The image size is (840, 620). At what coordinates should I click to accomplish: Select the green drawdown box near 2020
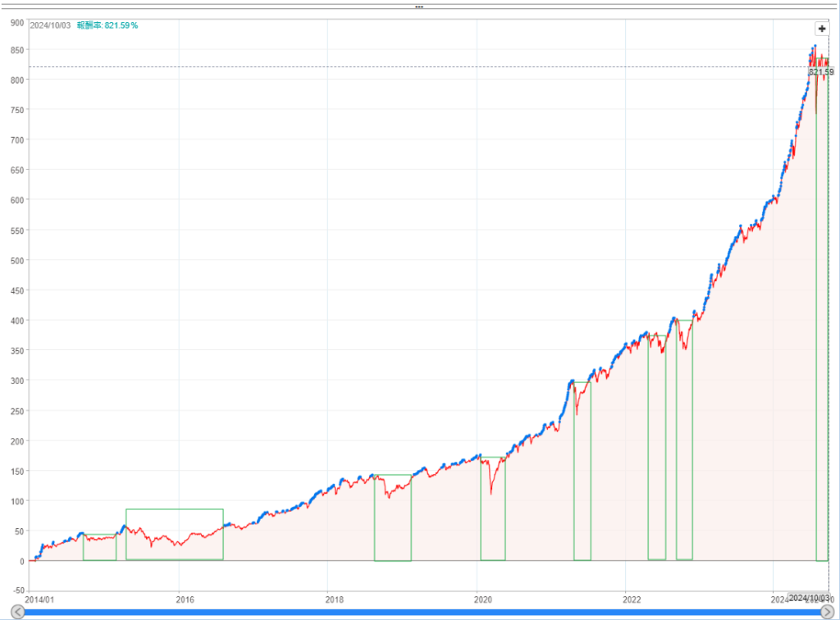(492, 508)
